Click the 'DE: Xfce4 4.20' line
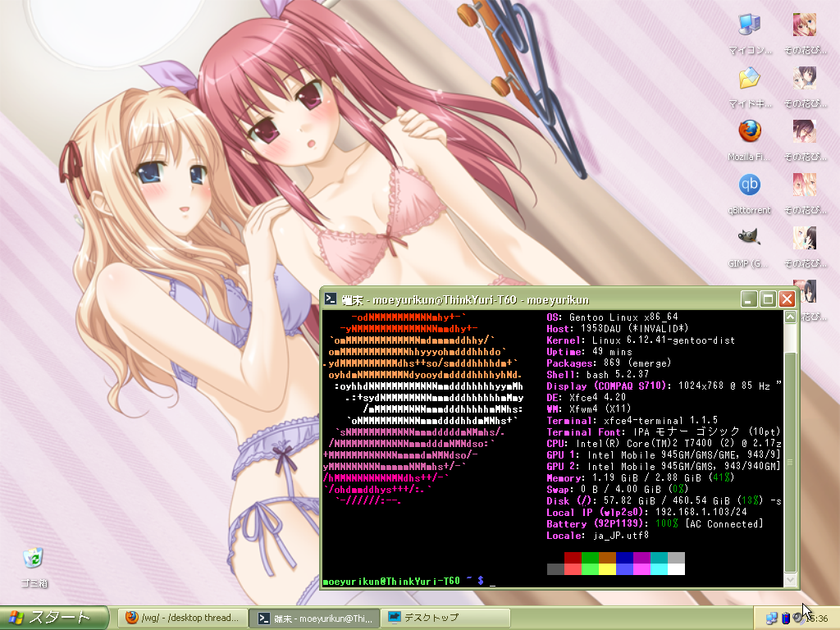Image resolution: width=840 pixels, height=630 pixels. pos(586,398)
